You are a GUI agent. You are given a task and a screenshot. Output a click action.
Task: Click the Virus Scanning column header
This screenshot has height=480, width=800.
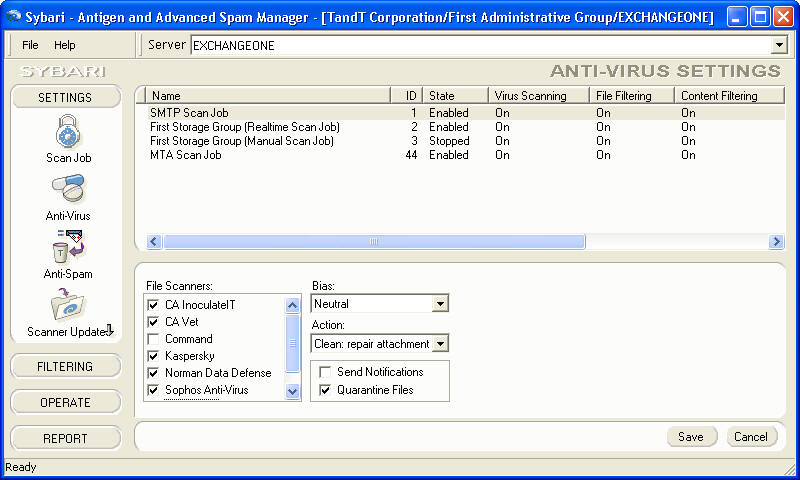point(539,95)
